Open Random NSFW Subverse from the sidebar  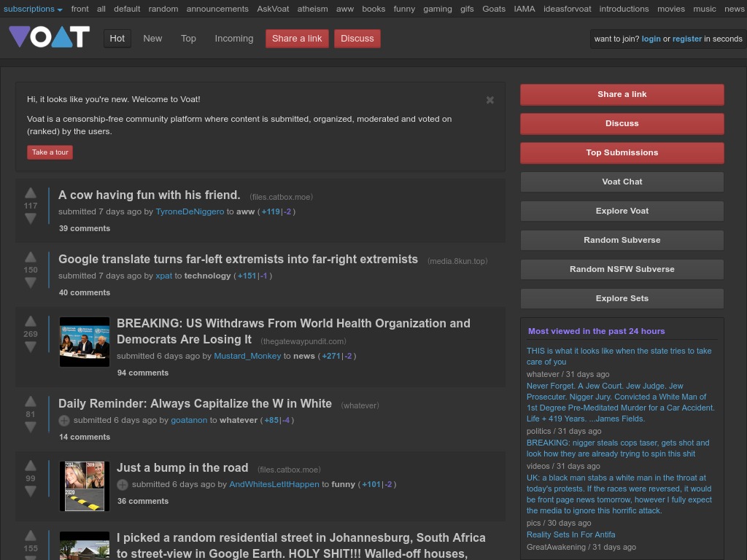(x=622, y=269)
